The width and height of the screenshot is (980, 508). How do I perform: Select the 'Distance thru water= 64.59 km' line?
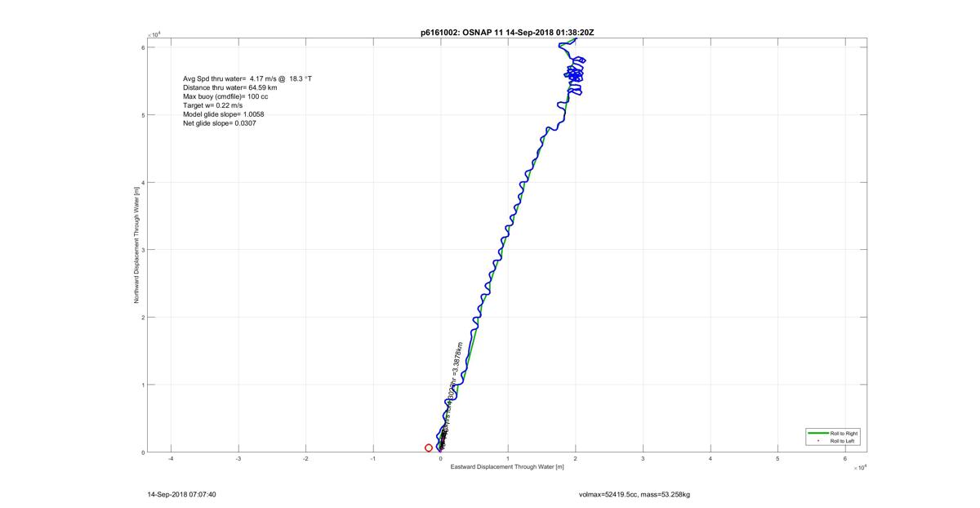(x=229, y=87)
